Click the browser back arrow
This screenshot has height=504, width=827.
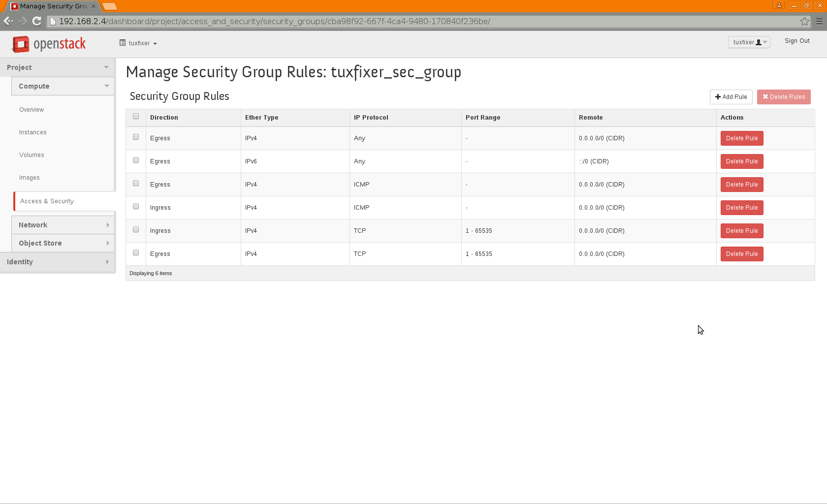tap(8, 21)
